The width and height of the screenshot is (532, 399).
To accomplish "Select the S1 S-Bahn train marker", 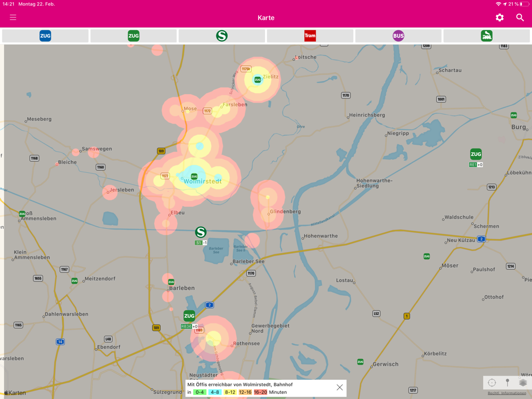I will pos(201,232).
